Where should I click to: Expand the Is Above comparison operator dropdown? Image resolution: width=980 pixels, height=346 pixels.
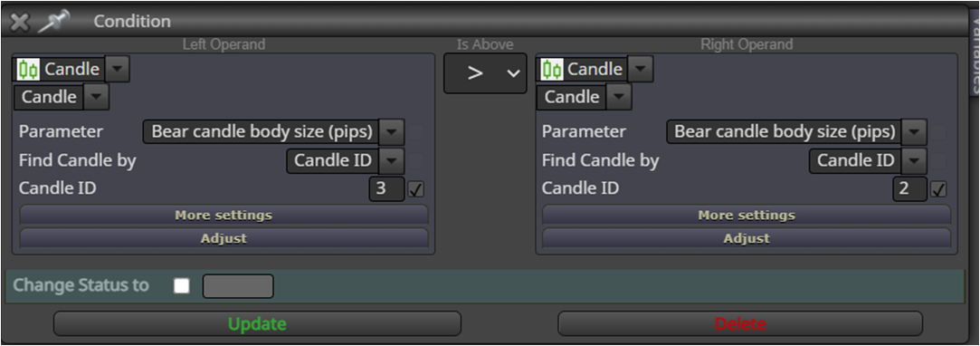coord(485,73)
